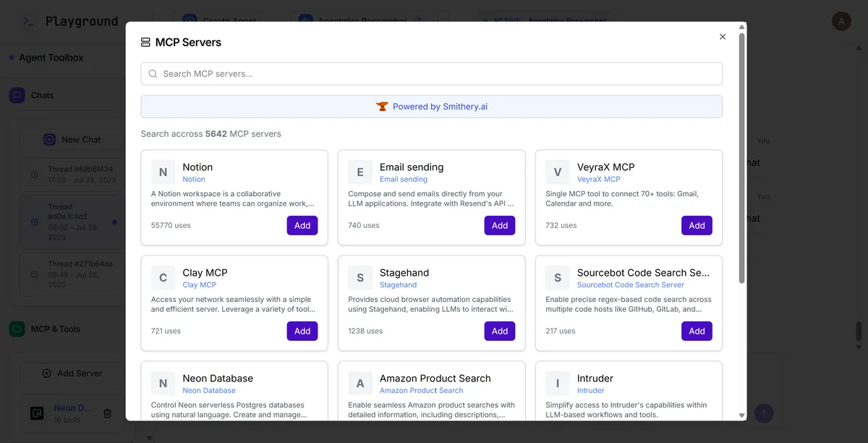Add the Email sending server
The height and width of the screenshot is (443, 868).
pos(500,225)
